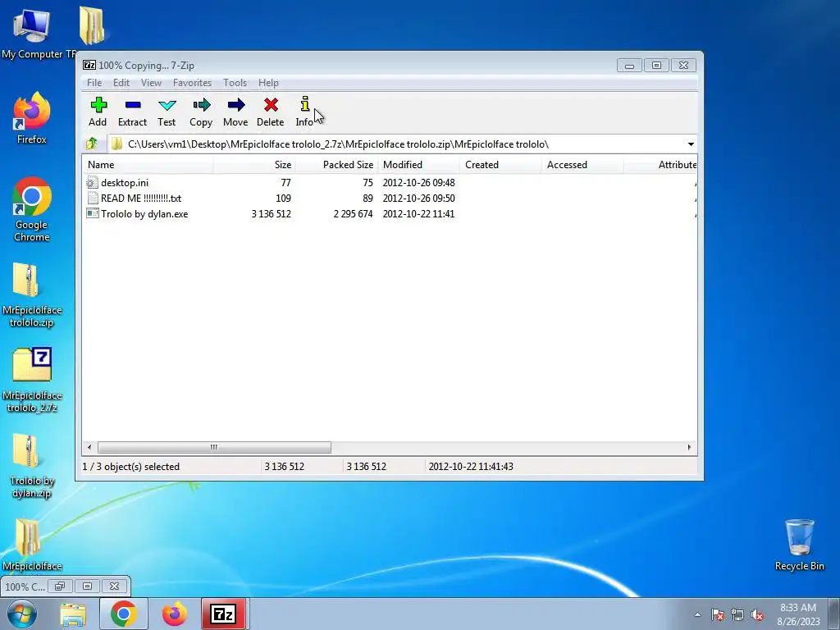
Task: Open the View menu
Action: coord(151,83)
